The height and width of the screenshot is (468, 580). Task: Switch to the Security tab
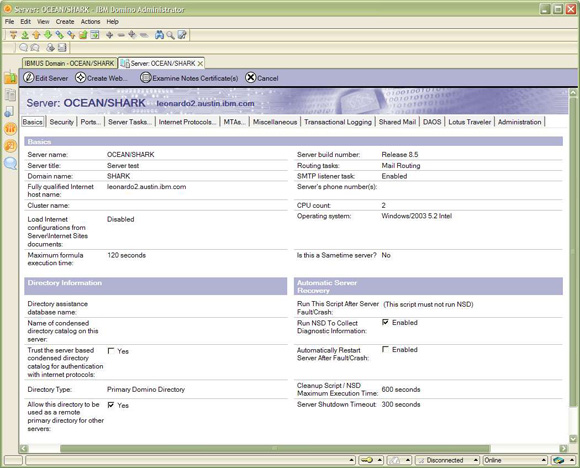click(61, 122)
